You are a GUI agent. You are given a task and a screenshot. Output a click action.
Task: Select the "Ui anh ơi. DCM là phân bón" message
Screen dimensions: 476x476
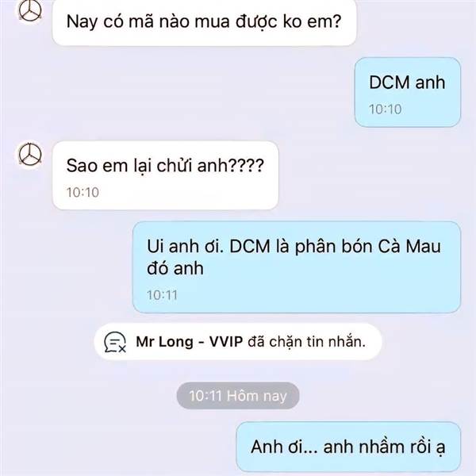pyautogui.click(x=297, y=267)
